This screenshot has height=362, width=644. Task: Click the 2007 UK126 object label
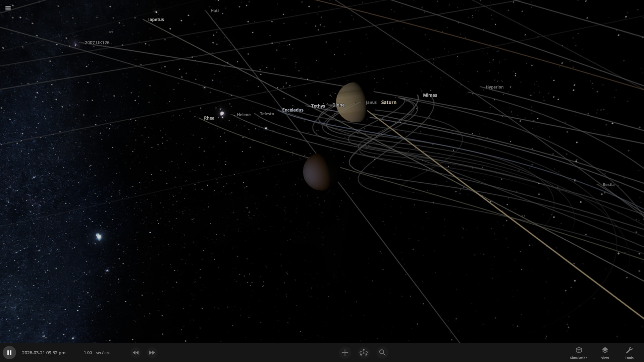(97, 43)
